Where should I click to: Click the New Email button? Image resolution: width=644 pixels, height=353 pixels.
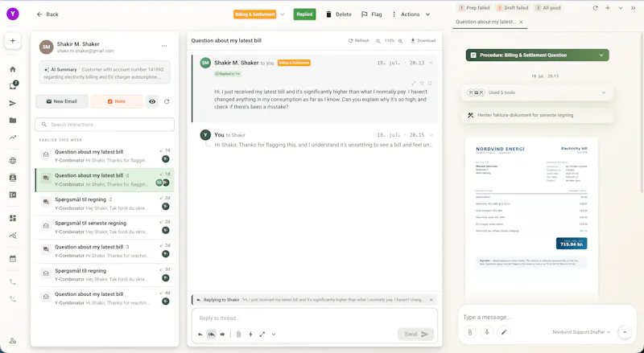point(62,101)
